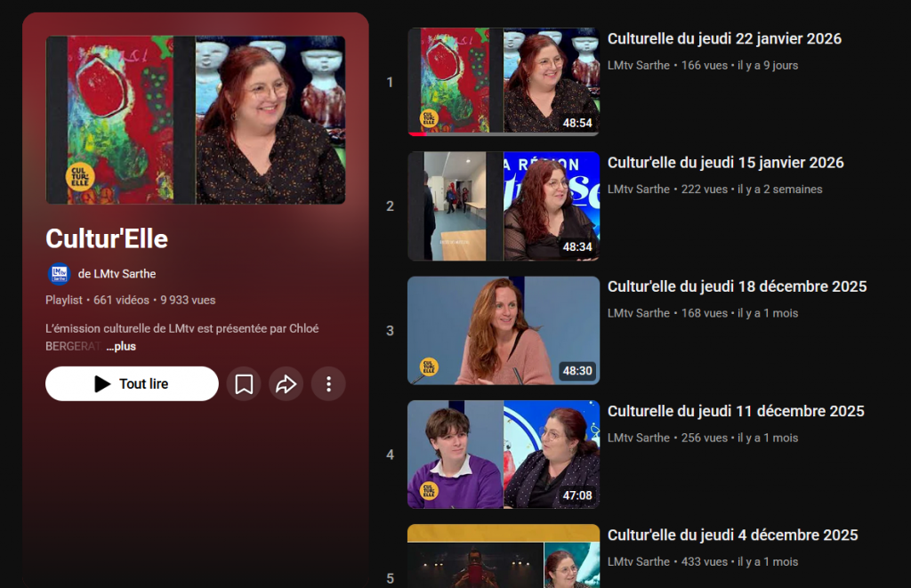Open thumbnail of 4 décembre 2025 episode
The height and width of the screenshot is (588, 911).
point(503,556)
